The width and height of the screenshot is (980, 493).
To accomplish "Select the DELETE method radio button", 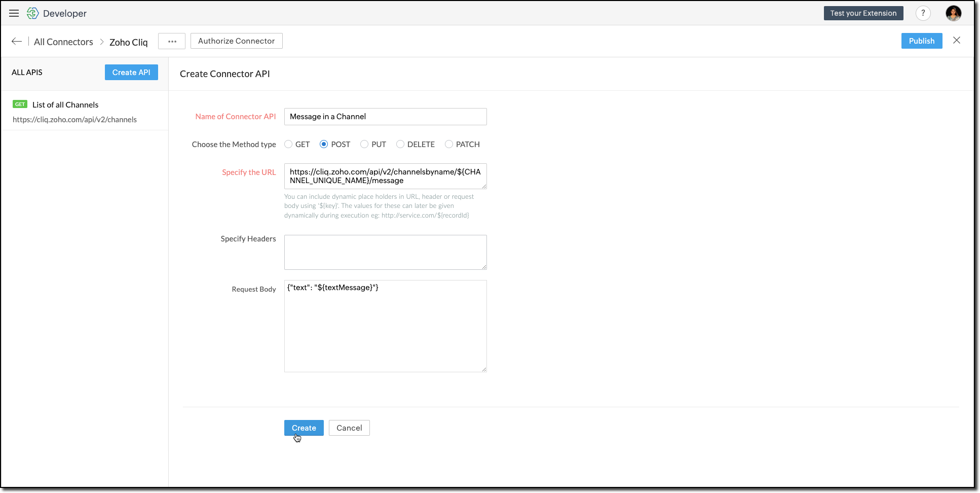I will tap(400, 145).
